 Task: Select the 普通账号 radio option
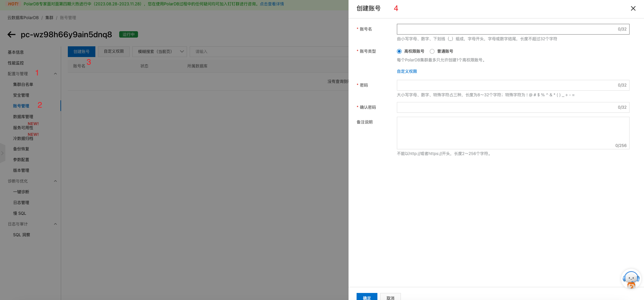(x=432, y=51)
